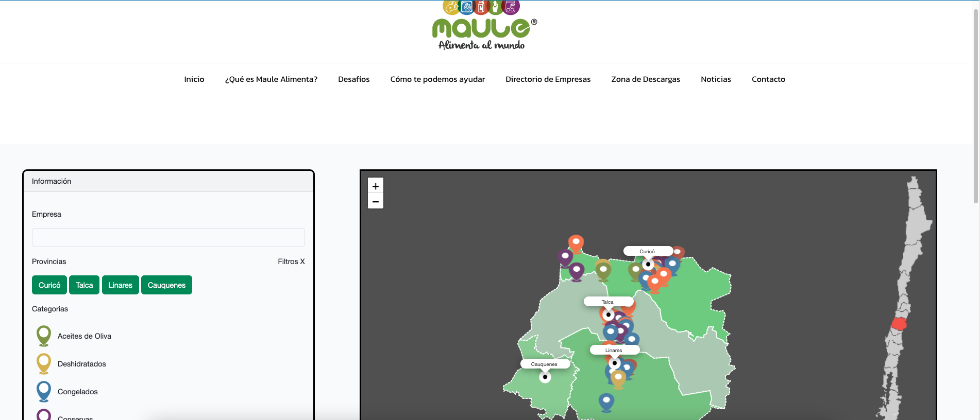Toggle the Curicó province filter
Viewport: 980px width, 420px height.
point(49,285)
